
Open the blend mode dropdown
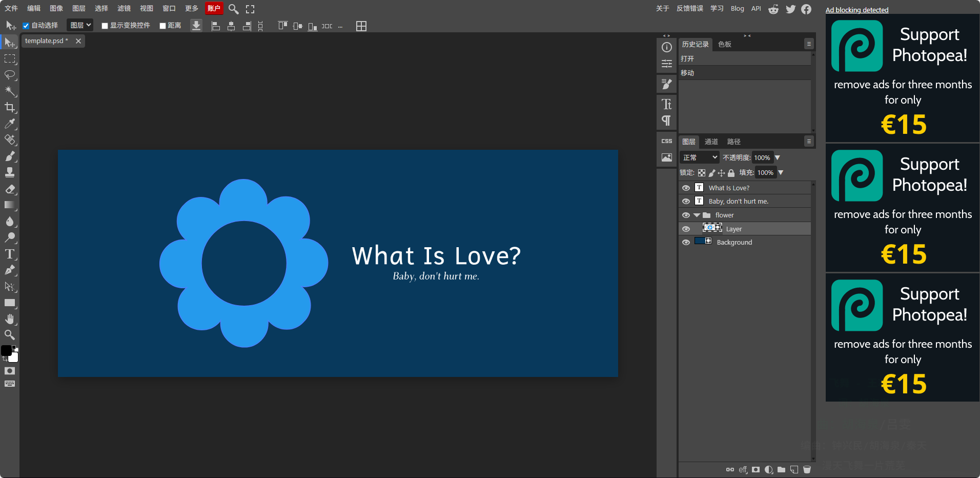699,157
